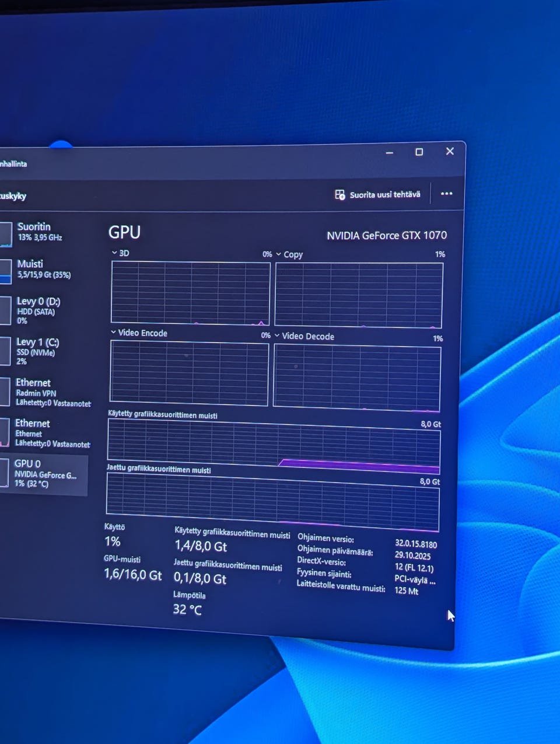Screen dimensions: 560x744
Task: Click the Ohjaimen versio label
Action: [325, 538]
